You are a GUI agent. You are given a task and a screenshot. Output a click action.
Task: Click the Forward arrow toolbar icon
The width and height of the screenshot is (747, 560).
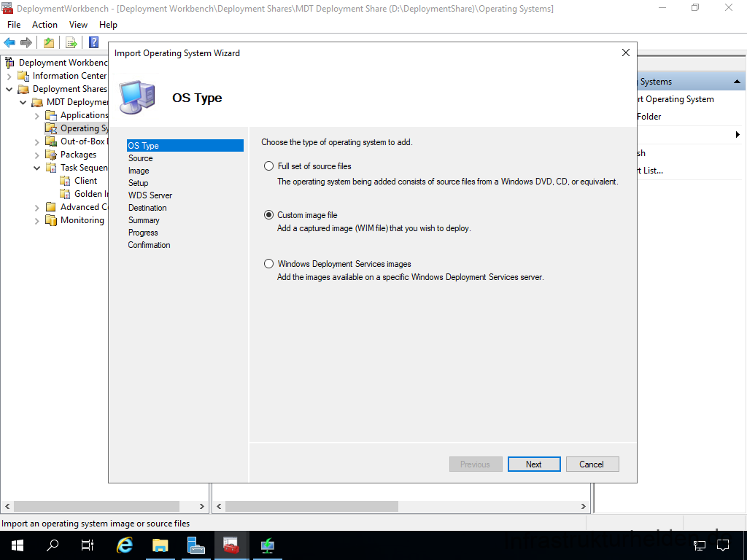tap(26, 42)
